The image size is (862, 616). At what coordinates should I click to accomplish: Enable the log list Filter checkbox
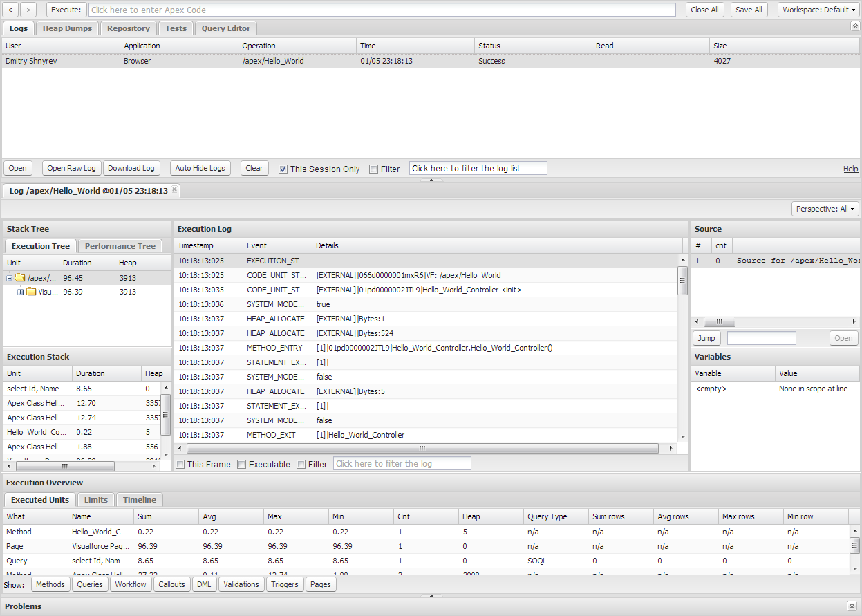point(373,169)
